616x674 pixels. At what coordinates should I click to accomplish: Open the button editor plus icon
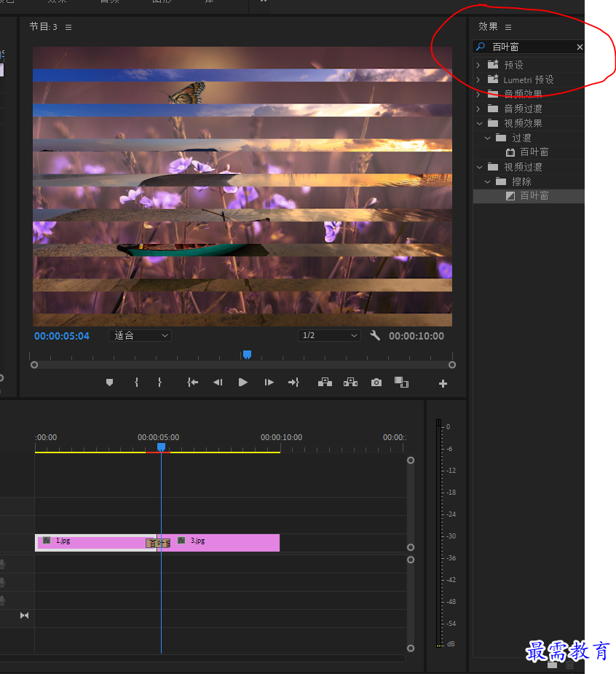coord(443,383)
